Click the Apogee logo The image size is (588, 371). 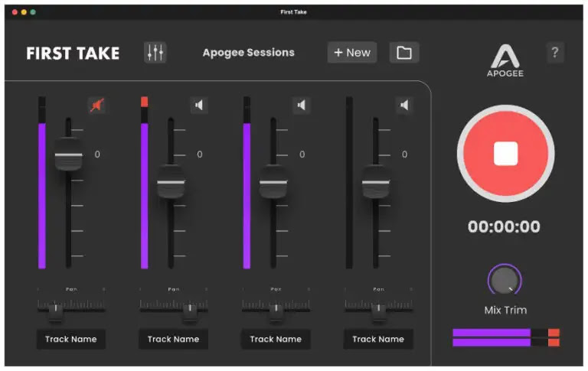point(505,60)
